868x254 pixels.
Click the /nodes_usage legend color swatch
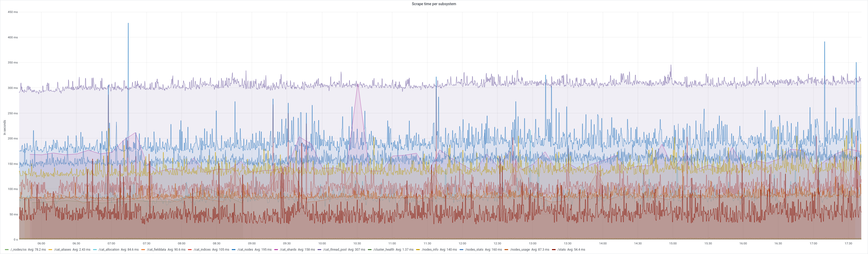pos(506,250)
